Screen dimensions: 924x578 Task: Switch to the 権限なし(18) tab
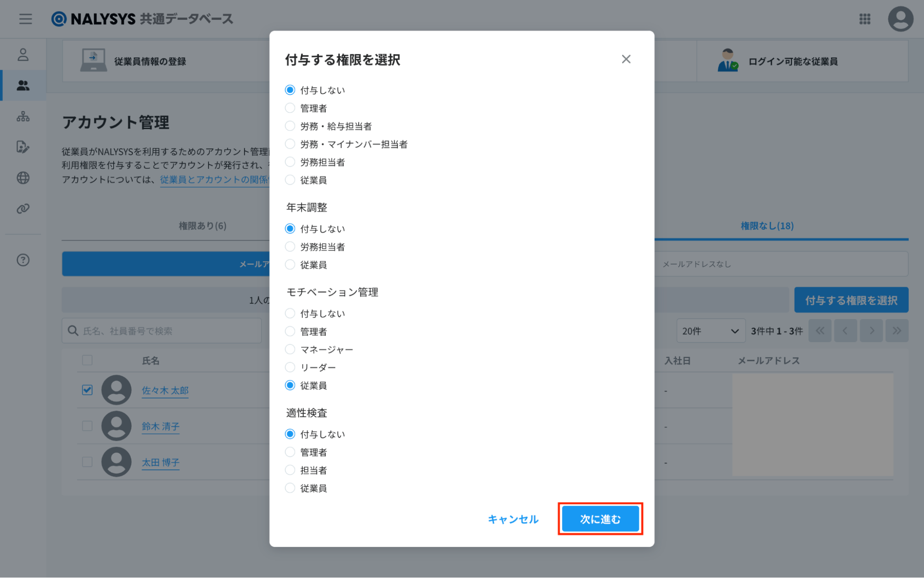point(767,226)
